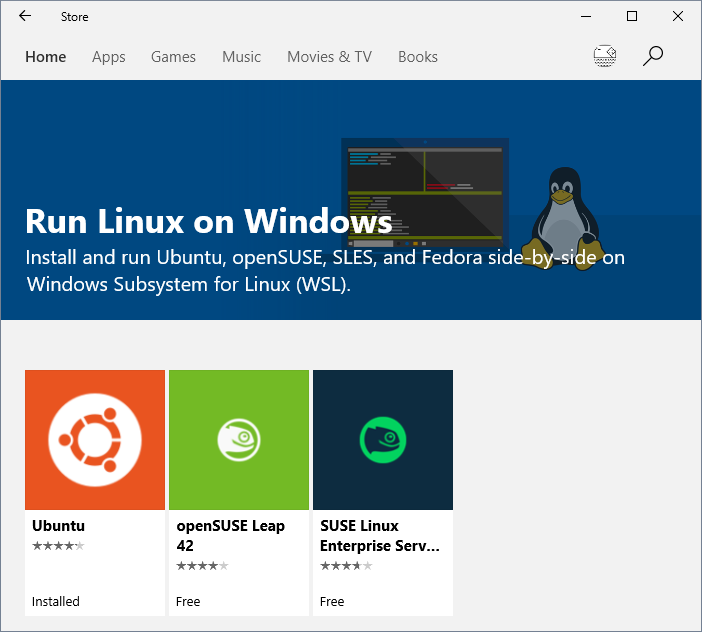Open the Store search magnifier

coord(653,56)
